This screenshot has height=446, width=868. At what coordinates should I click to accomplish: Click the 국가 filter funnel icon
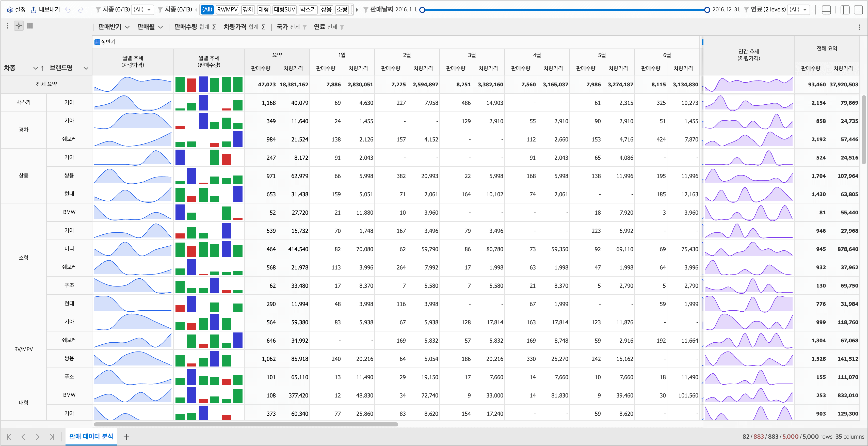304,27
